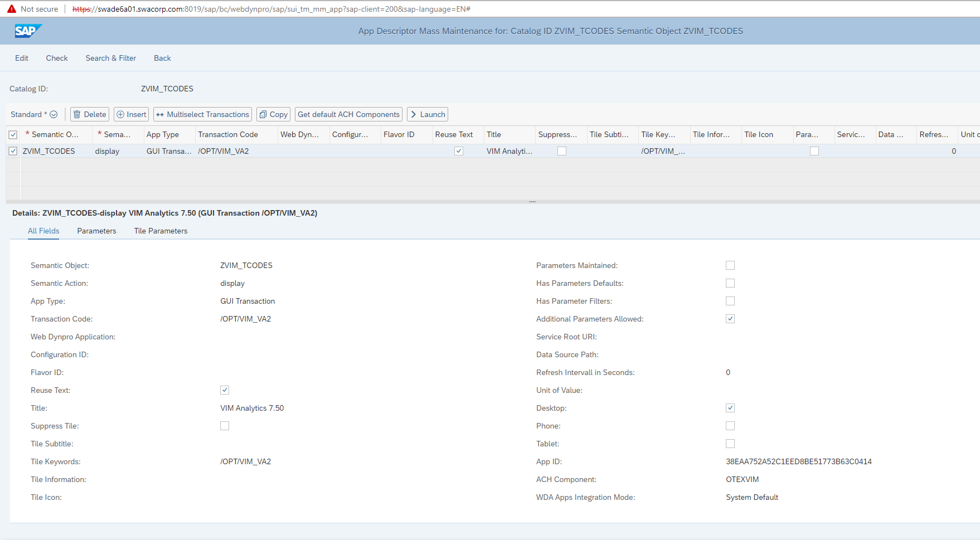980x540 pixels.
Task: Click the OTEXVIM ACH component value
Action: tap(743, 479)
